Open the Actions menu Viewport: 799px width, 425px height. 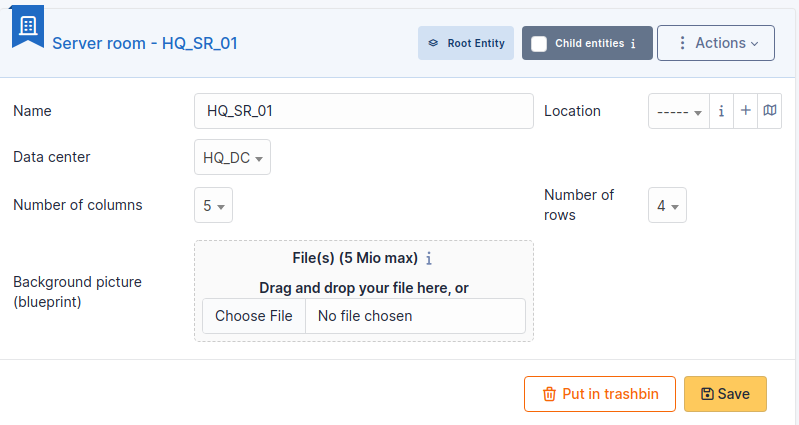point(716,43)
